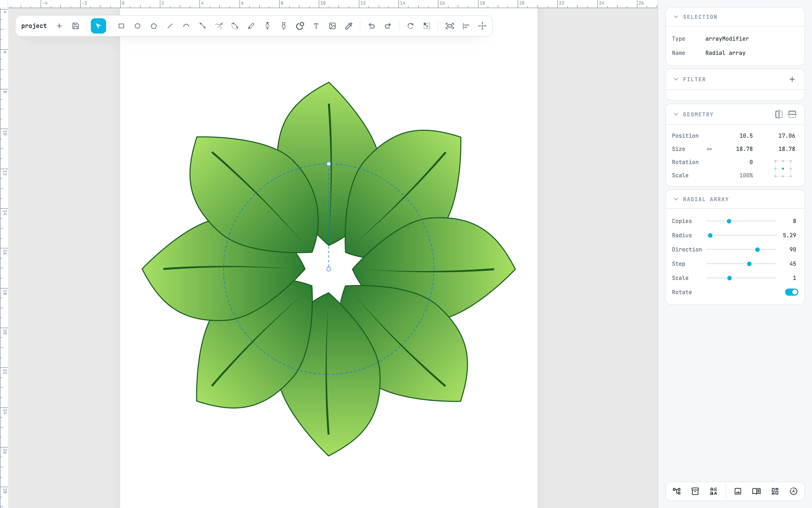Select the Polygon shape tool
The image size is (812, 508).
click(x=154, y=26)
